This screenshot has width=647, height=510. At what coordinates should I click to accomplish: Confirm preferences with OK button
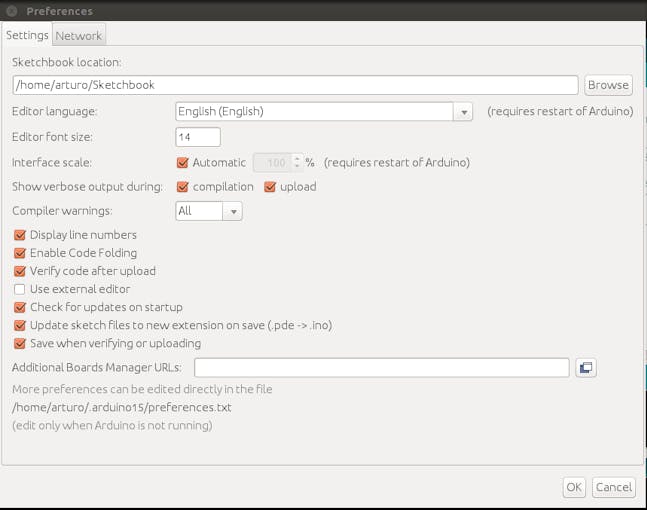(574, 487)
